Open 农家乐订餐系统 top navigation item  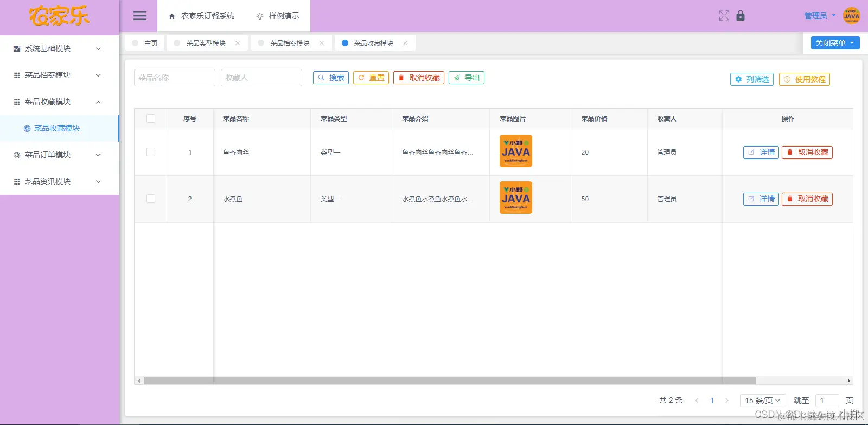click(x=201, y=16)
